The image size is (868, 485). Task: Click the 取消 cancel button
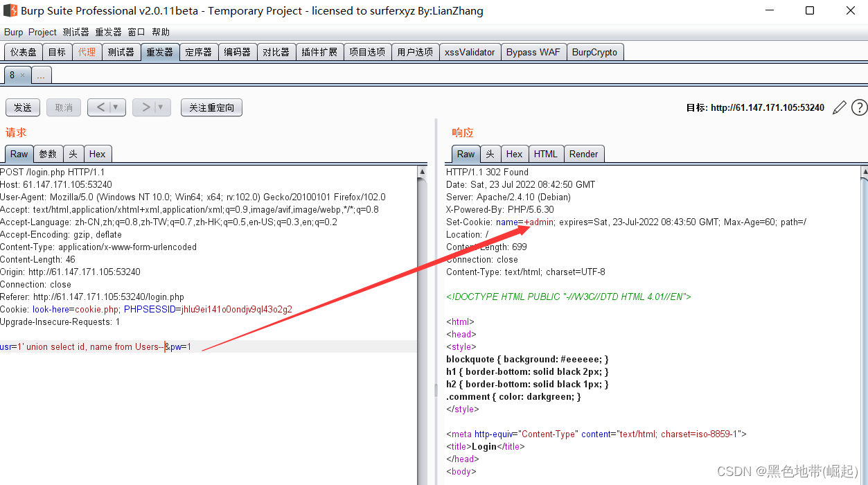click(64, 107)
